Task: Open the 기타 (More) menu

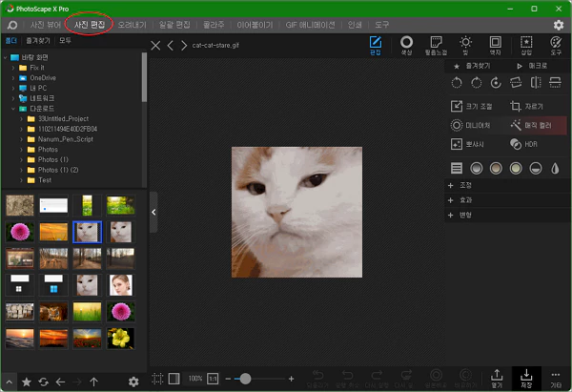Action: coord(556,379)
